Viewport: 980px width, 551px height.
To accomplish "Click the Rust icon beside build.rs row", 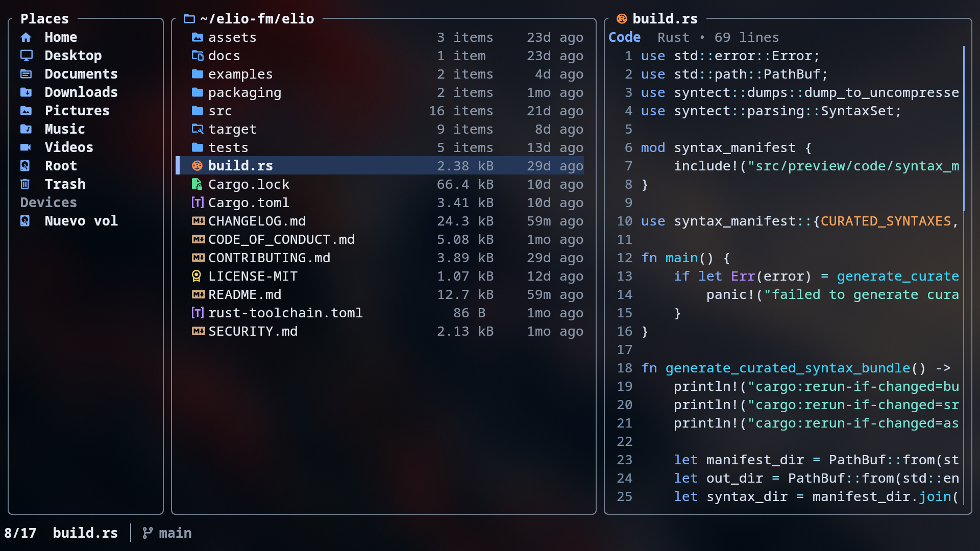I will [197, 166].
